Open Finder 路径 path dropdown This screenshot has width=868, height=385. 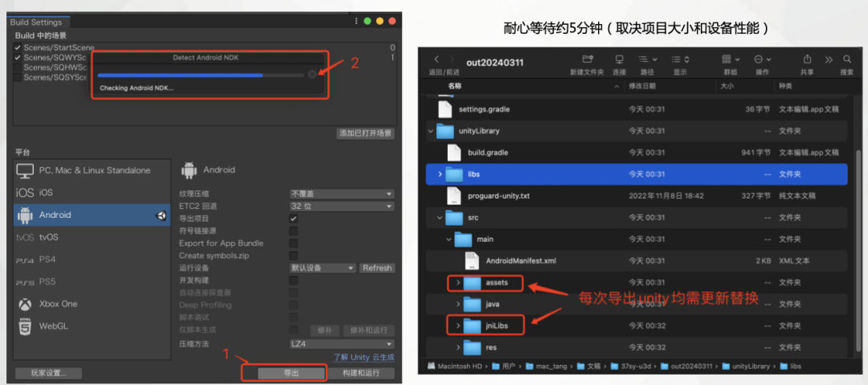(x=647, y=59)
